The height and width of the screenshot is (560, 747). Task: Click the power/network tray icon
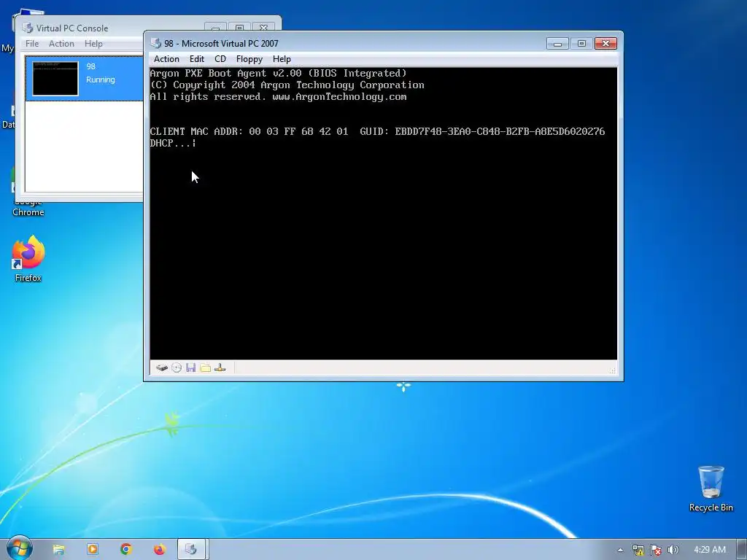tap(638, 550)
